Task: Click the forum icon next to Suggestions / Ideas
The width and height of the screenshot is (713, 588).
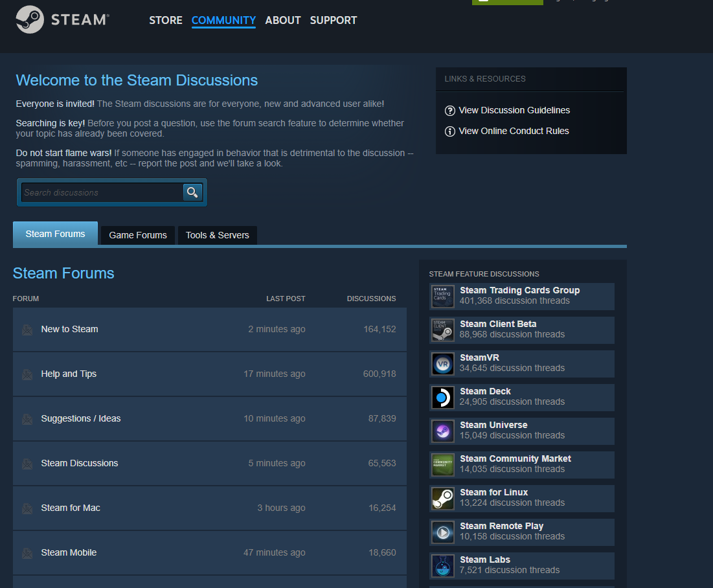Action: pos(27,419)
